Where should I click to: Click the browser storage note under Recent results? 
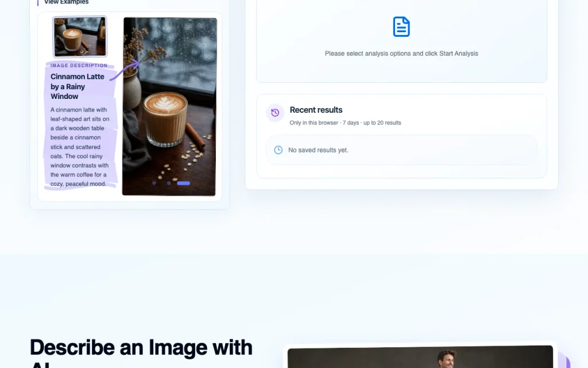coord(345,123)
